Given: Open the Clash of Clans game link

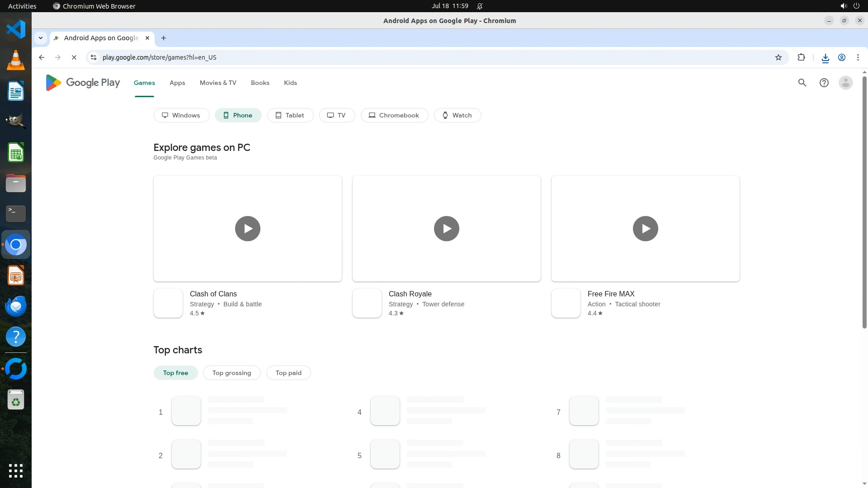Looking at the screenshot, I should pos(213,294).
